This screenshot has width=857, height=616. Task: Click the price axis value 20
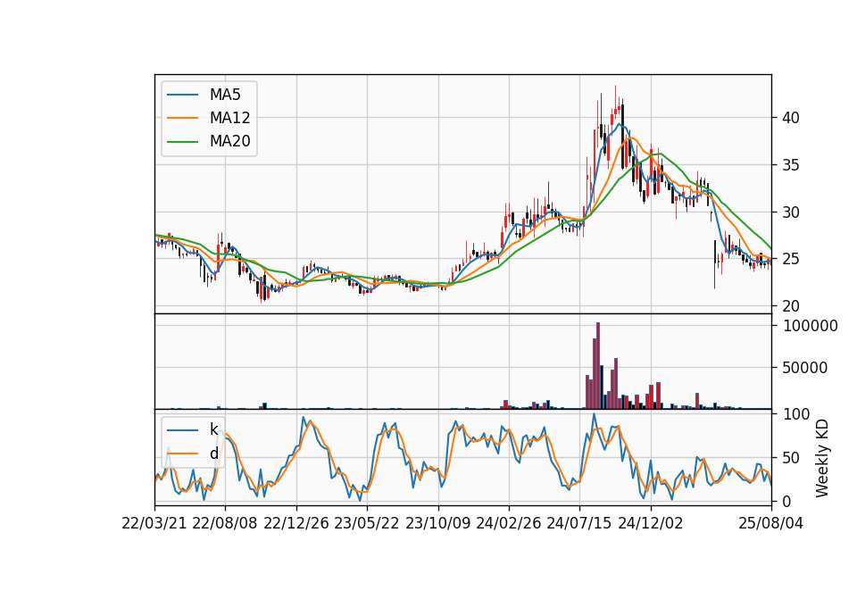click(790, 306)
